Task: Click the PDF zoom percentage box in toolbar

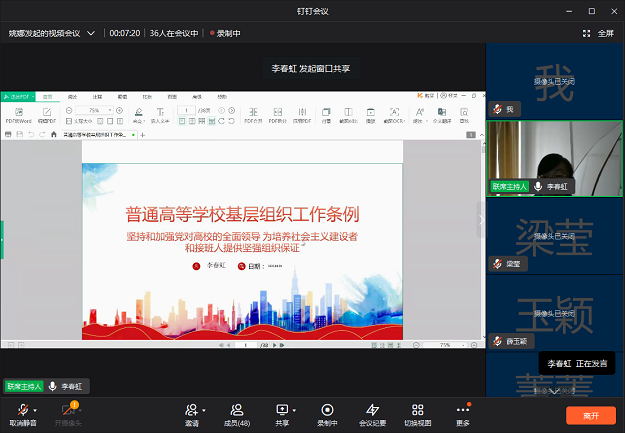Action: point(97,110)
